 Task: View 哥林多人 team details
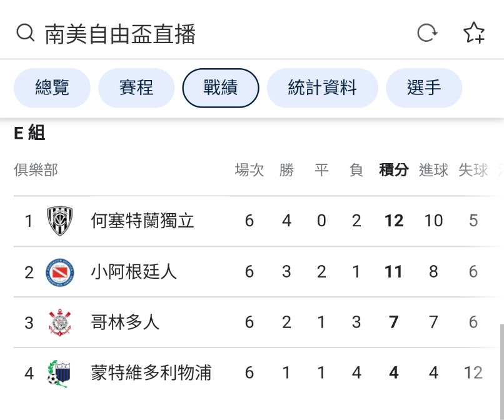(x=125, y=322)
